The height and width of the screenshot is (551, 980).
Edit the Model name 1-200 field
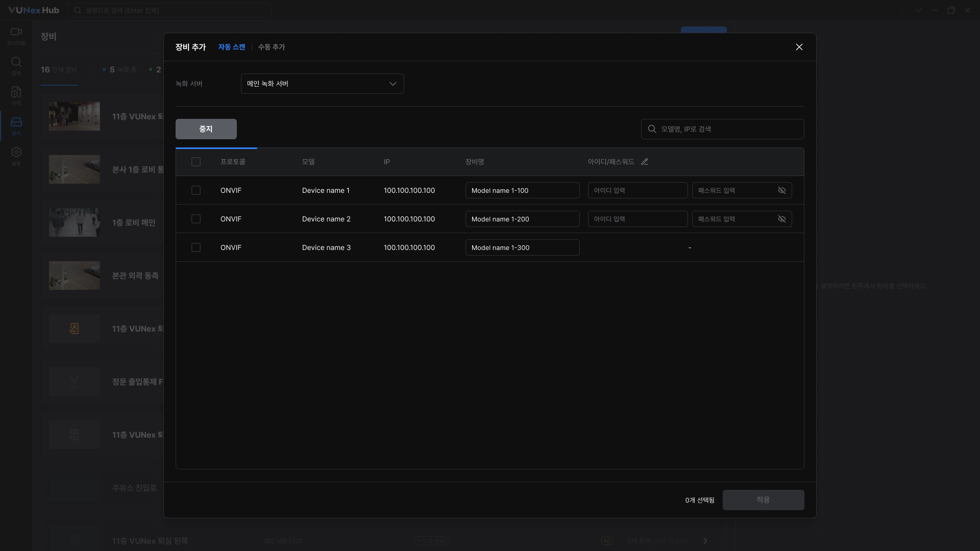[x=523, y=219]
